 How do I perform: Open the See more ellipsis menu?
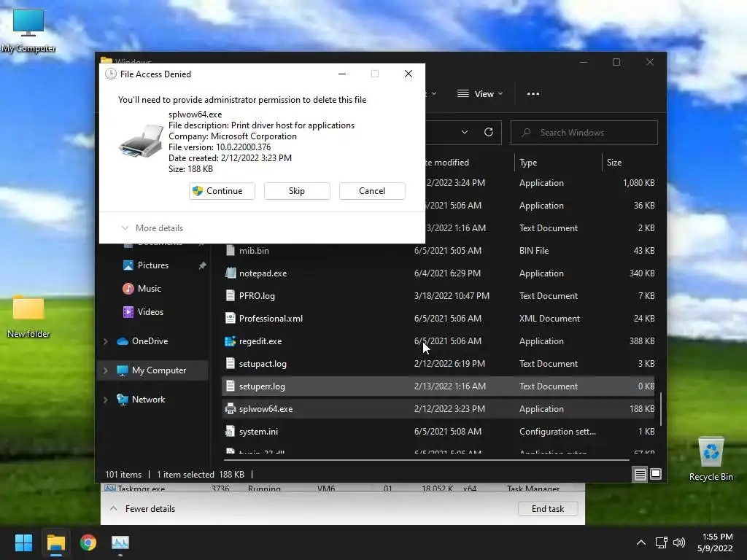coord(533,94)
